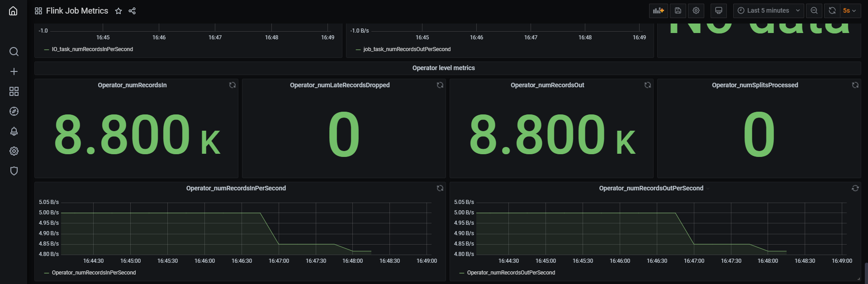Click the 0 value in Operator_numLateRecordsDropped
The width and height of the screenshot is (868, 284).
pyautogui.click(x=344, y=134)
